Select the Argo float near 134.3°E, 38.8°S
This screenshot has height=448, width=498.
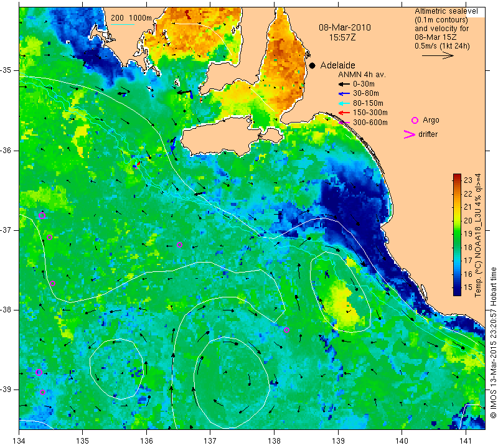[x=39, y=373]
